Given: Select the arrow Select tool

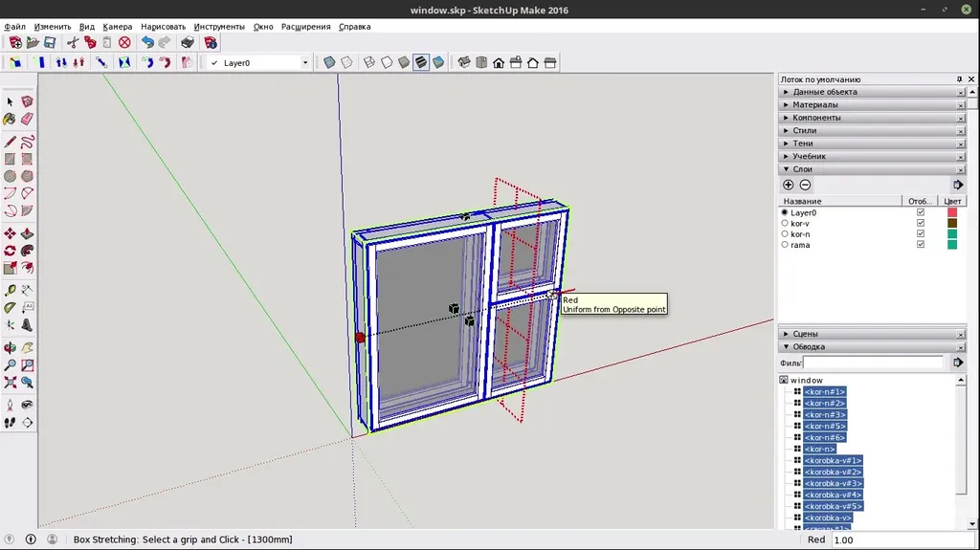Looking at the screenshot, I should coord(10,101).
